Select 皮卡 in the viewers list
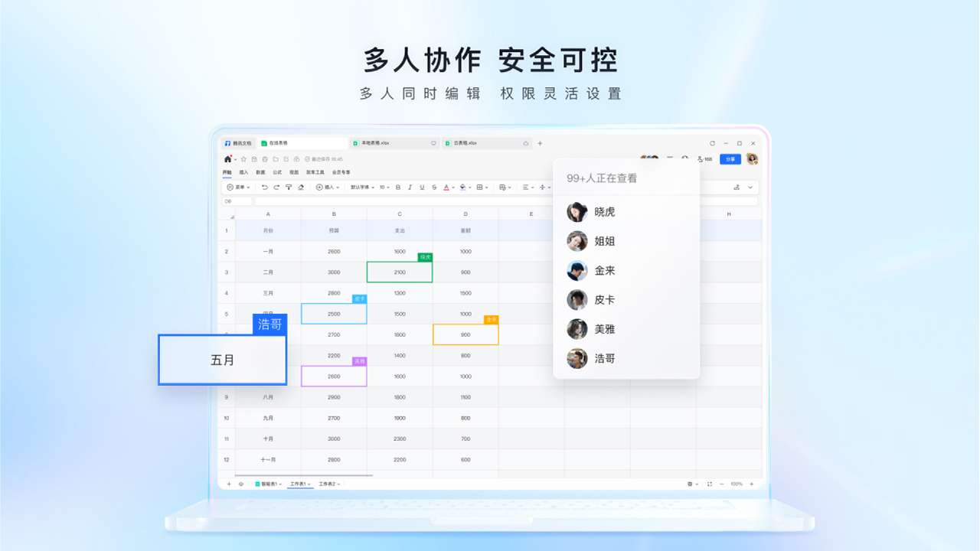Screen dimensions: 980x551 click(626, 300)
